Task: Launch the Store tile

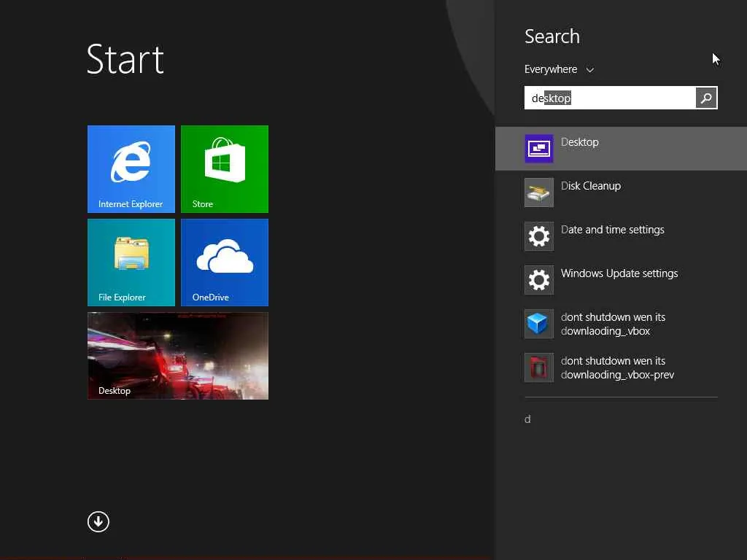Action: 225,169
